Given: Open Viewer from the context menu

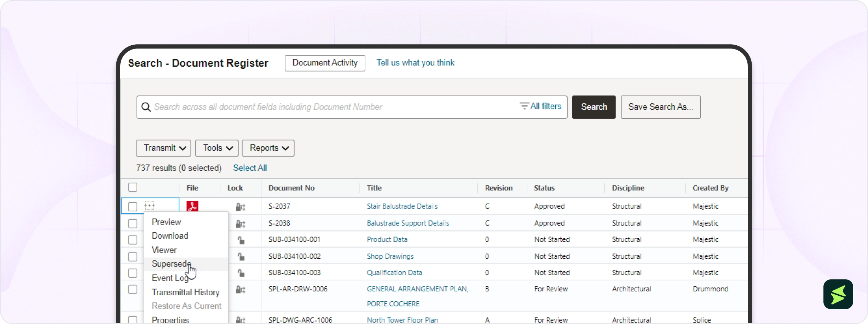Looking at the screenshot, I should coord(164,250).
